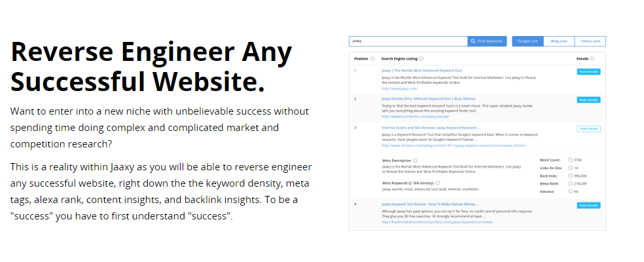This screenshot has width=644, height=262.
Task: Open 'Jaaxy | The Worlds Most Advanced Keyword Tool' link
Action: (x=421, y=71)
